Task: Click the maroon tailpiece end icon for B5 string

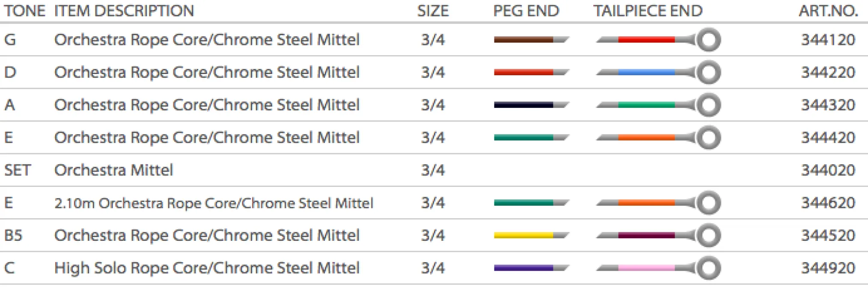Action: pos(657,235)
